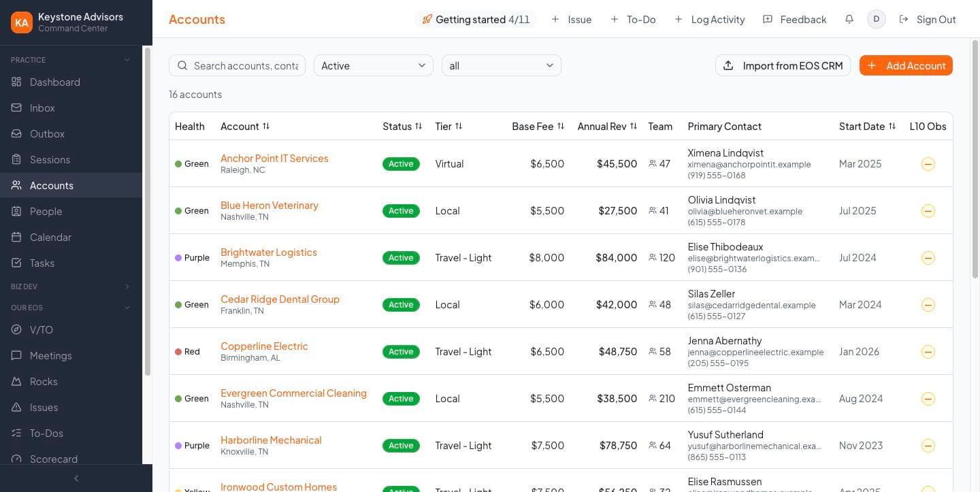
Task: Collapse sidebar with bottom chevron
Action: [76, 478]
